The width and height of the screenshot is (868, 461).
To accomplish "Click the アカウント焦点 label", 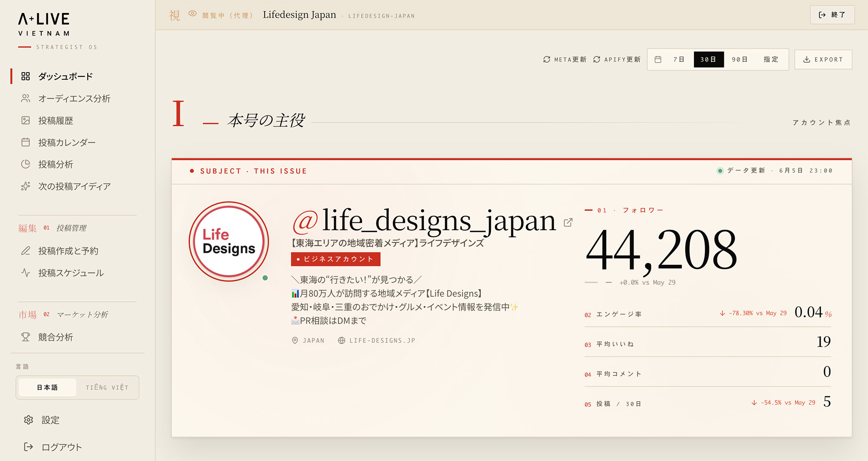I will 822,122.
